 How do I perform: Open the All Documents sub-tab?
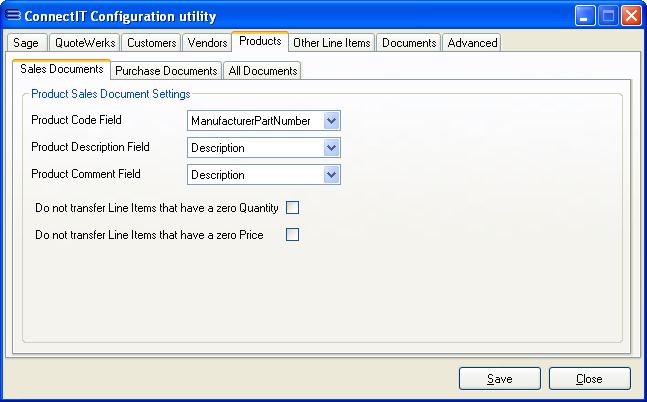click(x=263, y=71)
